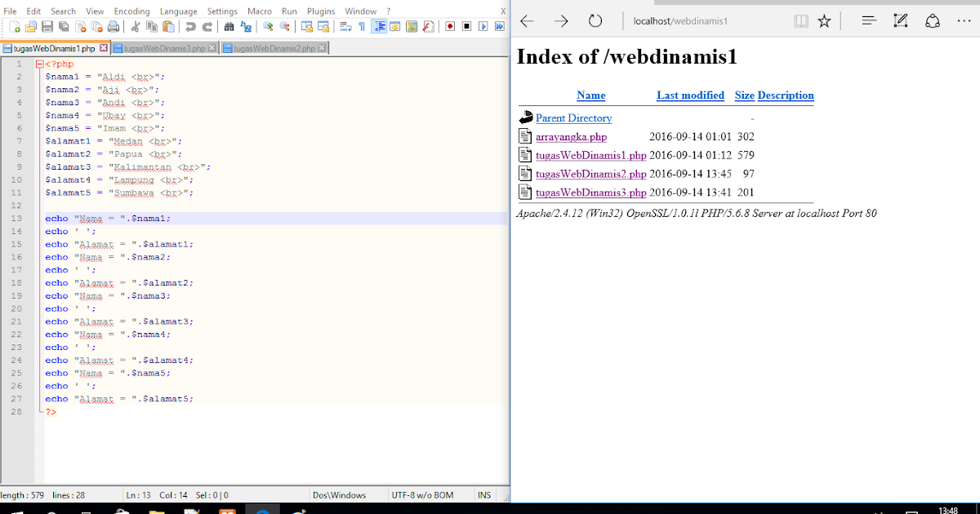This screenshot has height=514, width=980.
Task: Sort listing by Last modified column
Action: [690, 95]
